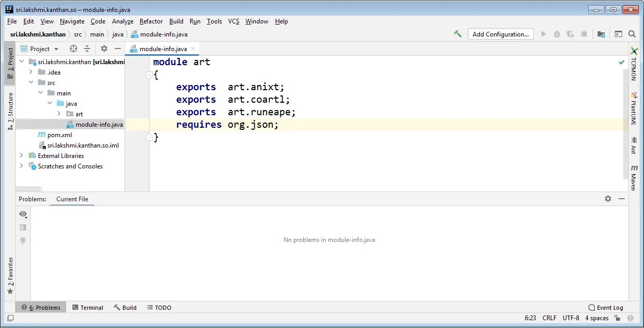Toggle the Build tool window
The width and height of the screenshot is (644, 328).
125,308
